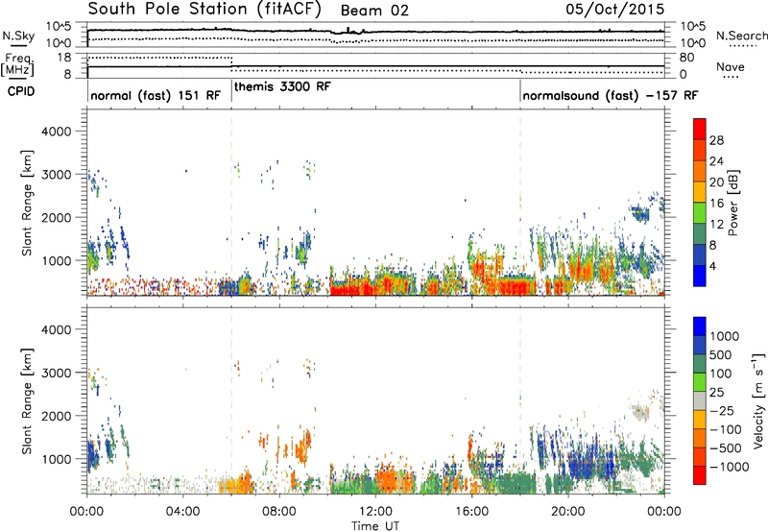Click the '28' power colorbar tick
Viewport: 768px width, 532px height.
pyautogui.click(x=716, y=140)
